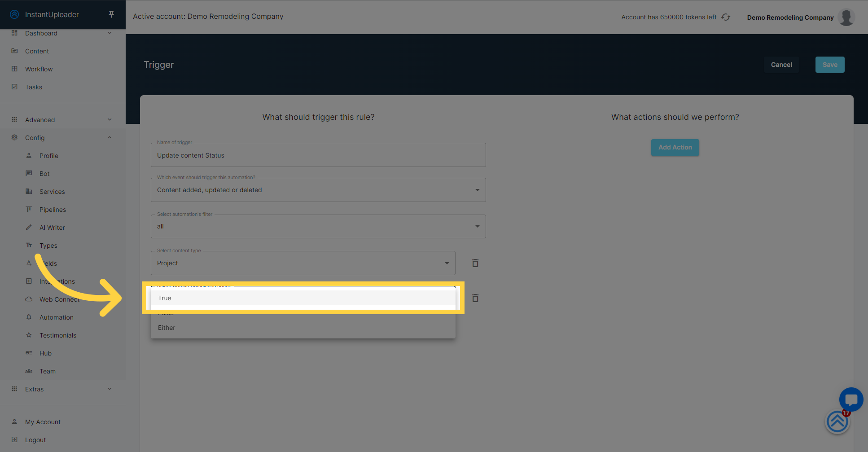Open Automation under Config
868x452 pixels.
[x=57, y=317]
